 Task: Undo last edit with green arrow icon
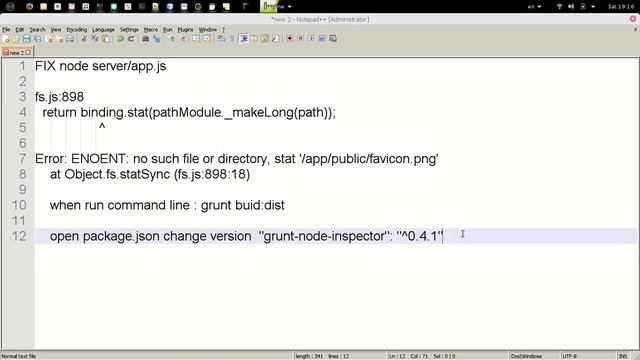(x=120, y=39)
